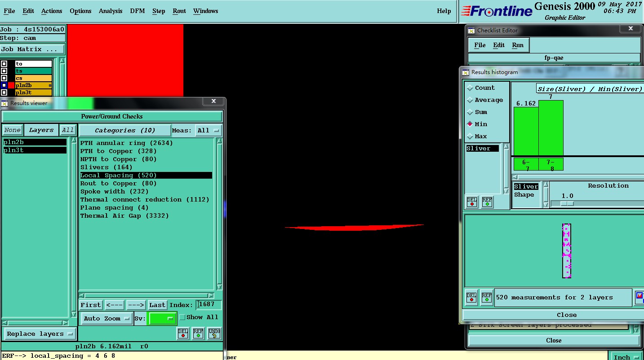Screen dimensions: 644x360
Task: Click DEL icon in Results viewer
Action: pyautogui.click(x=182, y=334)
